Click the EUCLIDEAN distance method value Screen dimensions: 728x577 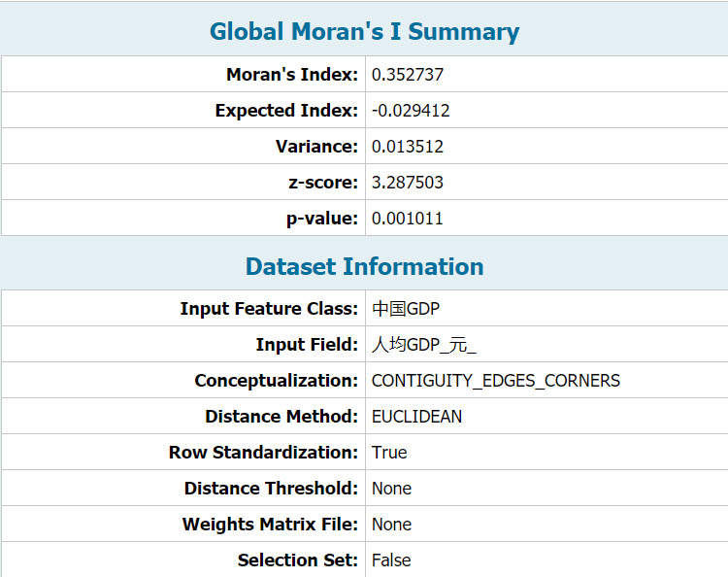417,417
